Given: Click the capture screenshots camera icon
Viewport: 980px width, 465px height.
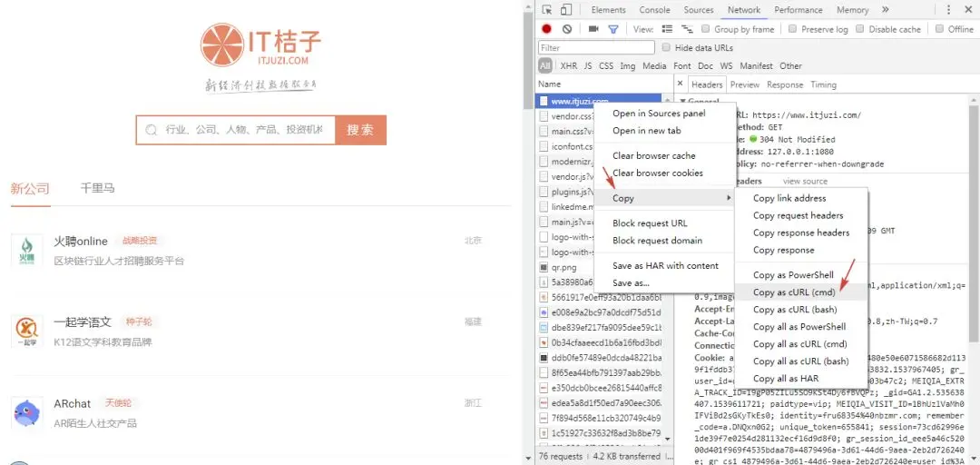Looking at the screenshot, I should point(593,29).
